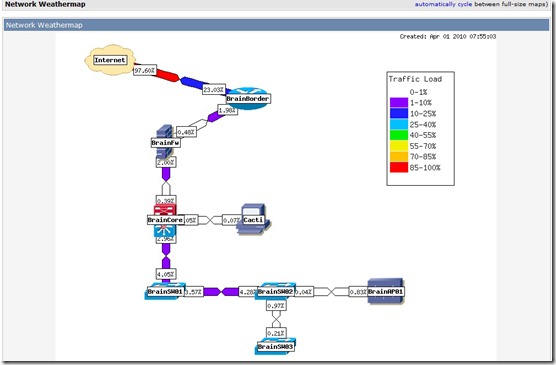Click the 4.05% link label above BrainSW01
Screen dimensions: 556x365
point(166,274)
